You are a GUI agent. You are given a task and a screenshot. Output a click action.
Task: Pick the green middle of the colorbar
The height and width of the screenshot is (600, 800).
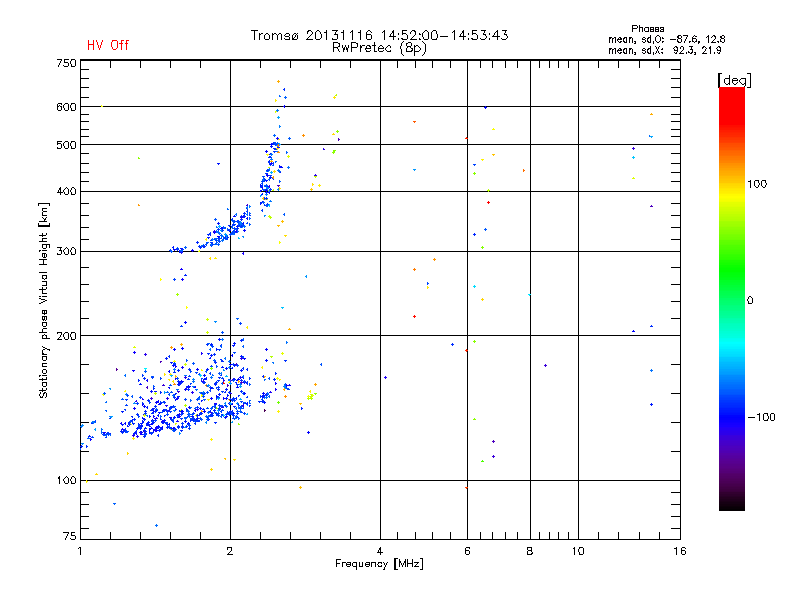[x=731, y=299]
